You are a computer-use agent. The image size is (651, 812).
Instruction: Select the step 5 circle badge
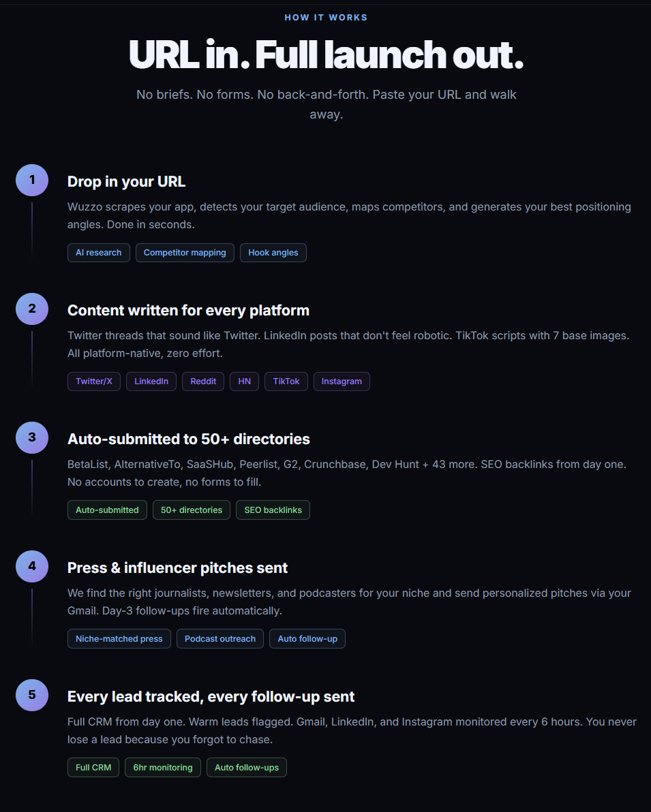pyautogui.click(x=32, y=695)
